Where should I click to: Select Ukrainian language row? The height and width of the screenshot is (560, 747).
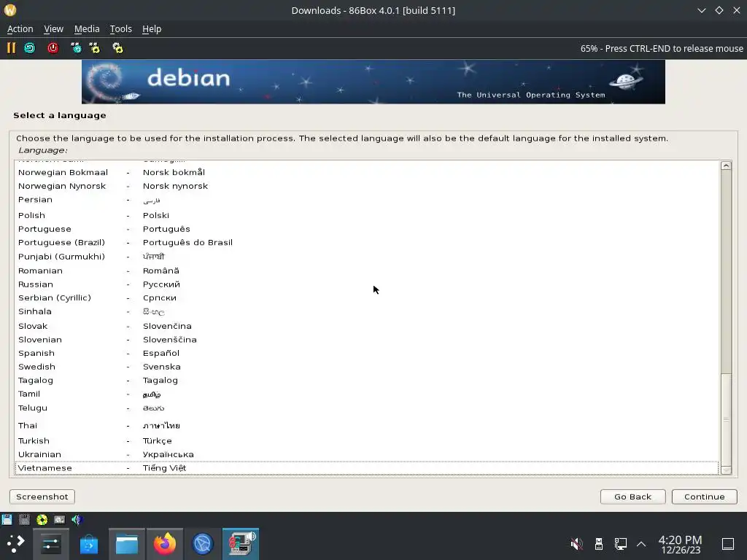(366, 454)
